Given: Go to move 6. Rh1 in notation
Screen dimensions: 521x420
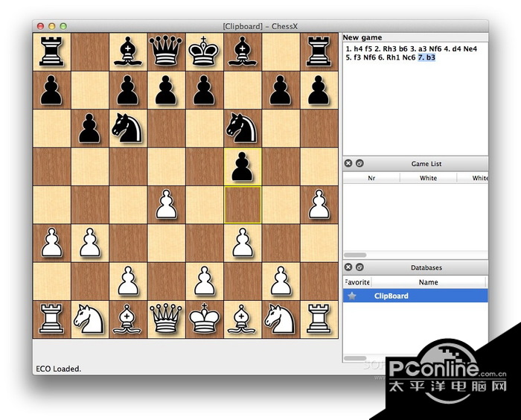Looking at the screenshot, I should tap(389, 57).
